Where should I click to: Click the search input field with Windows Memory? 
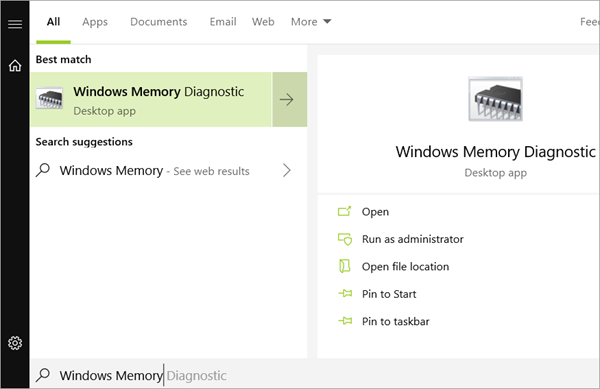(x=314, y=375)
